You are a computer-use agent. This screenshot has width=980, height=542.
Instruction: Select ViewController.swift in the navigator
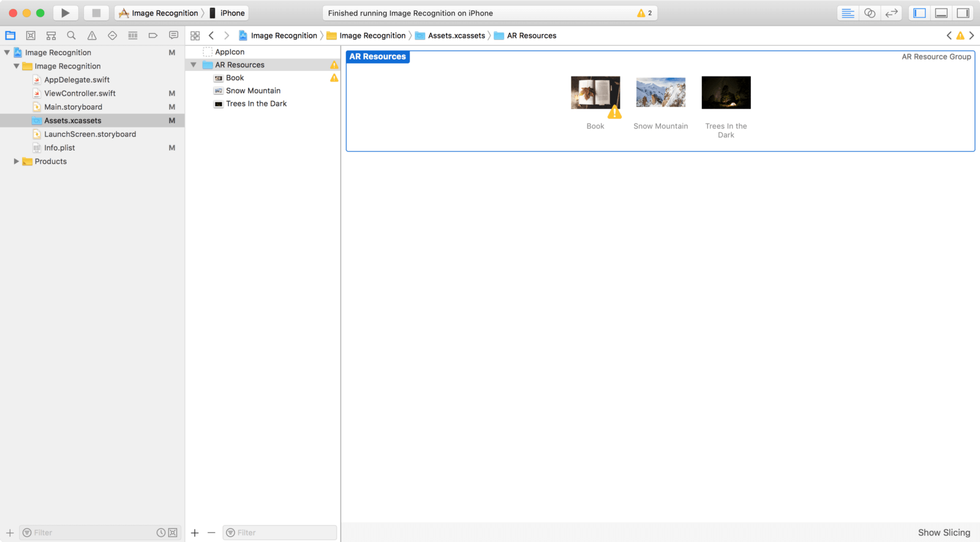[x=80, y=94]
